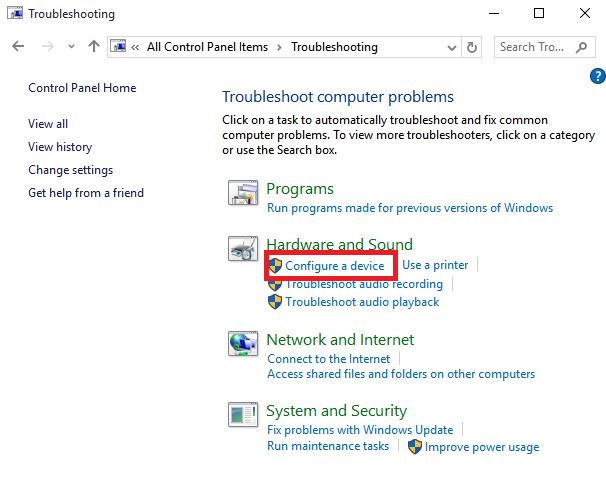
Task: Run programs made for previous versions link
Action: [410, 208]
